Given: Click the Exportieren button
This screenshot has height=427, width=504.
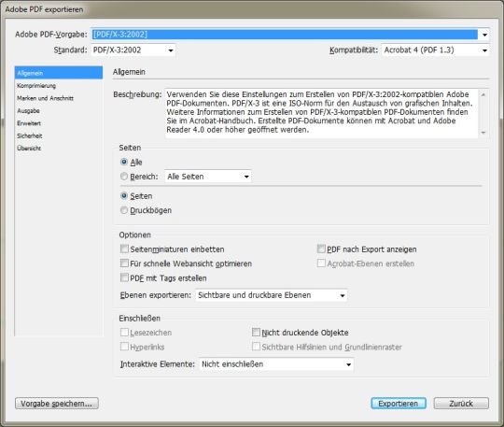Looking at the screenshot, I should click(399, 404).
